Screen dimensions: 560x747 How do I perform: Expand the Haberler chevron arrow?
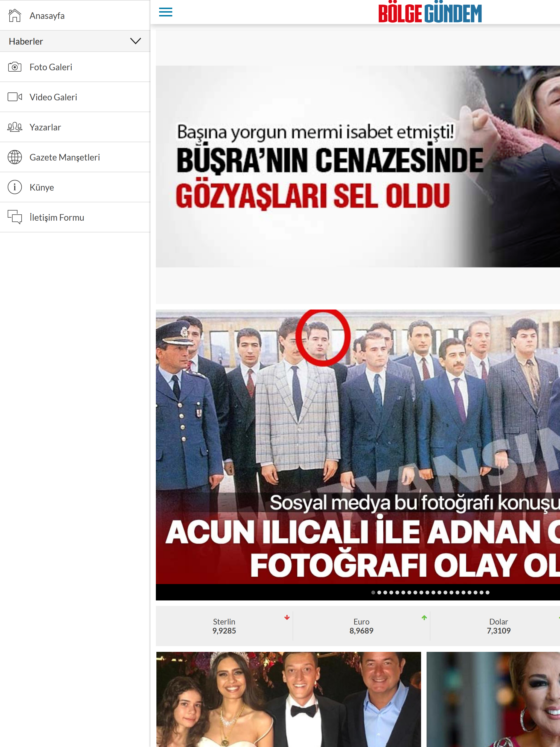(x=135, y=41)
